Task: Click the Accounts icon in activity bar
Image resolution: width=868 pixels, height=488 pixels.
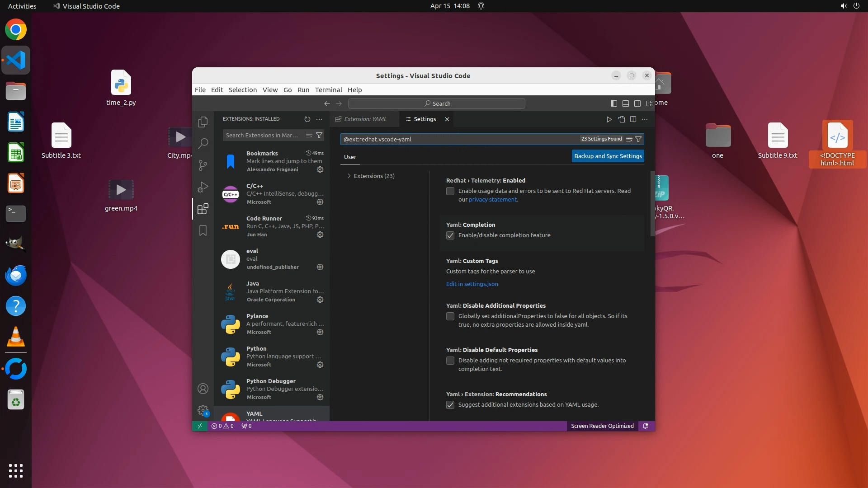Action: tap(203, 389)
